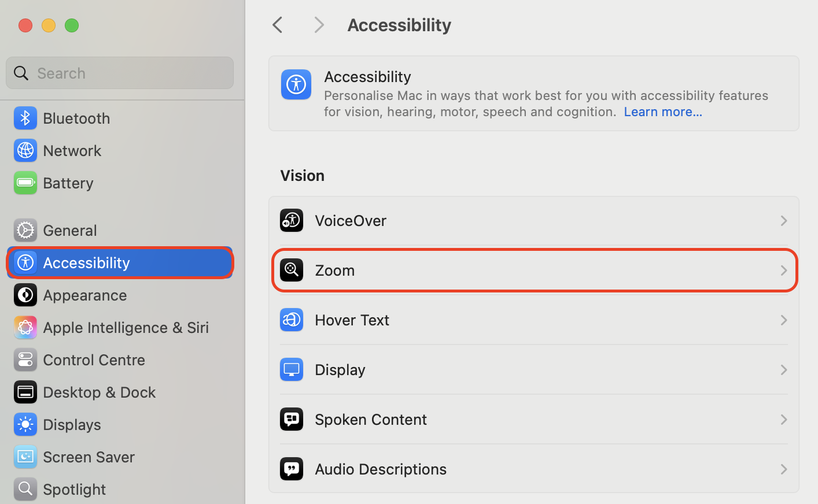This screenshot has width=818, height=504.
Task: Open Audio Descriptions via its chevron
Action: (x=784, y=469)
